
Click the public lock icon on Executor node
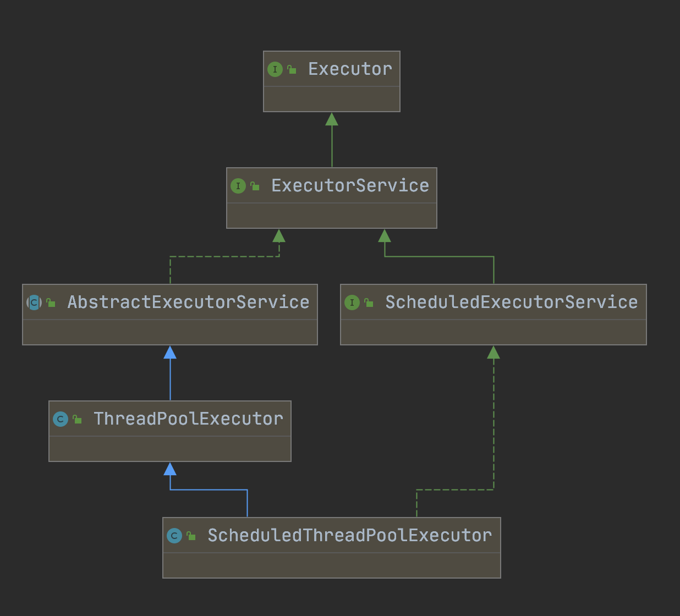pos(292,69)
